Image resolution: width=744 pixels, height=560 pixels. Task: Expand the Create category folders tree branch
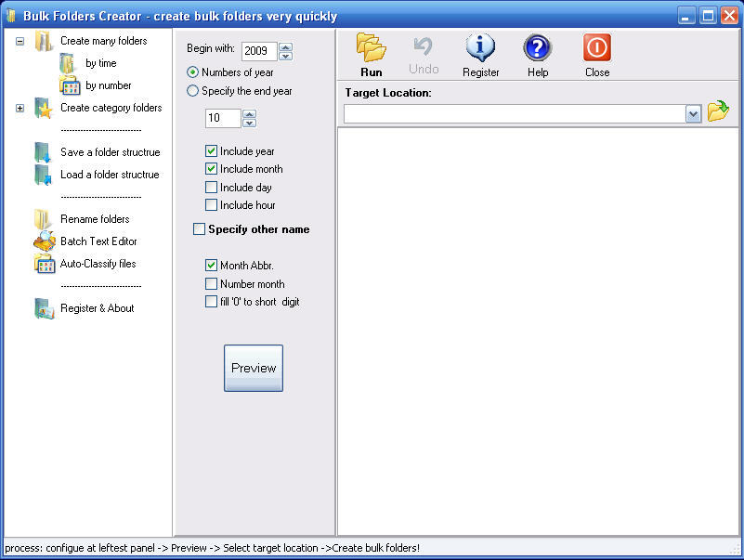tap(18, 108)
